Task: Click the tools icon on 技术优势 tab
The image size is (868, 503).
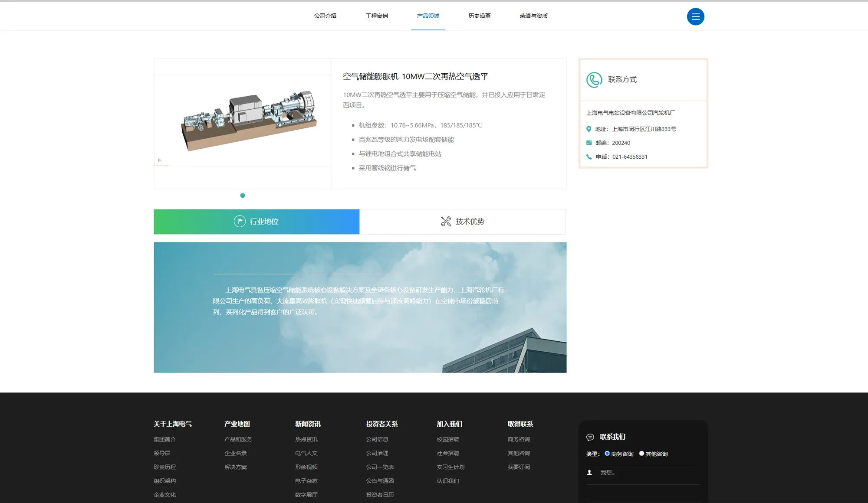Action: (x=446, y=222)
